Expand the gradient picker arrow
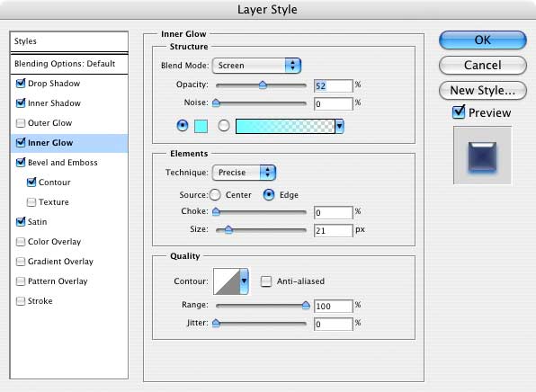The width and height of the screenshot is (536, 392). [x=339, y=127]
